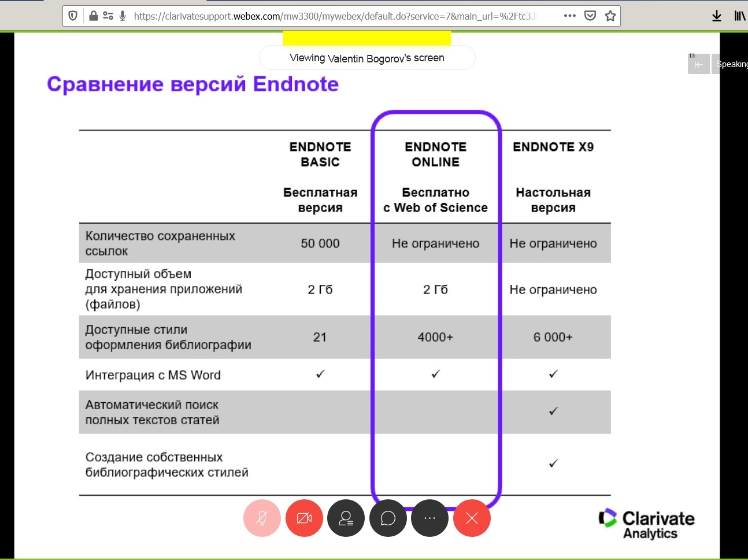Click the 'Viewing Valentin Bogorov's screen' banner
The height and width of the screenshot is (560, 748).
click(367, 58)
